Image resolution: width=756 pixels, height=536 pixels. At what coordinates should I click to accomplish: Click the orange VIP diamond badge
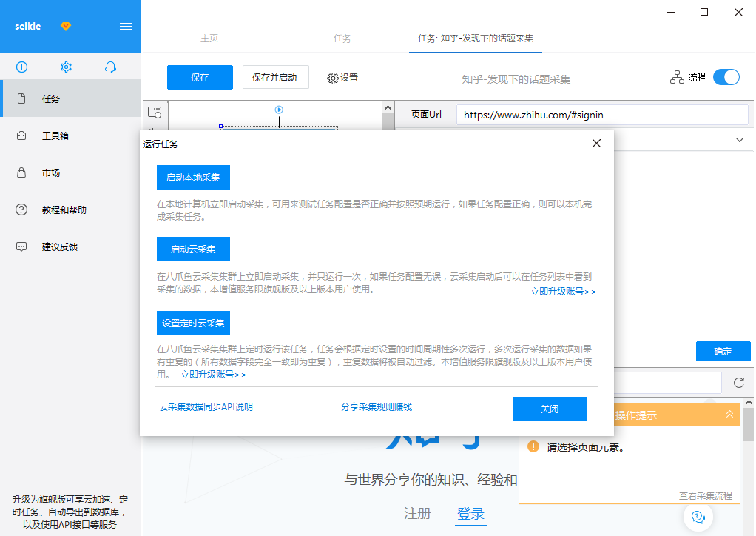(66, 26)
